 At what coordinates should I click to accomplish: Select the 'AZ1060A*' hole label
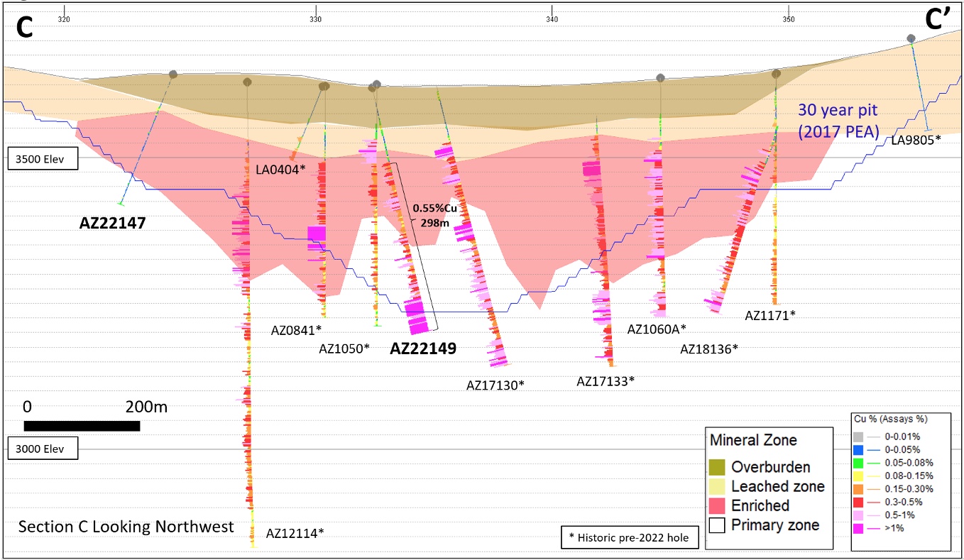click(x=657, y=329)
